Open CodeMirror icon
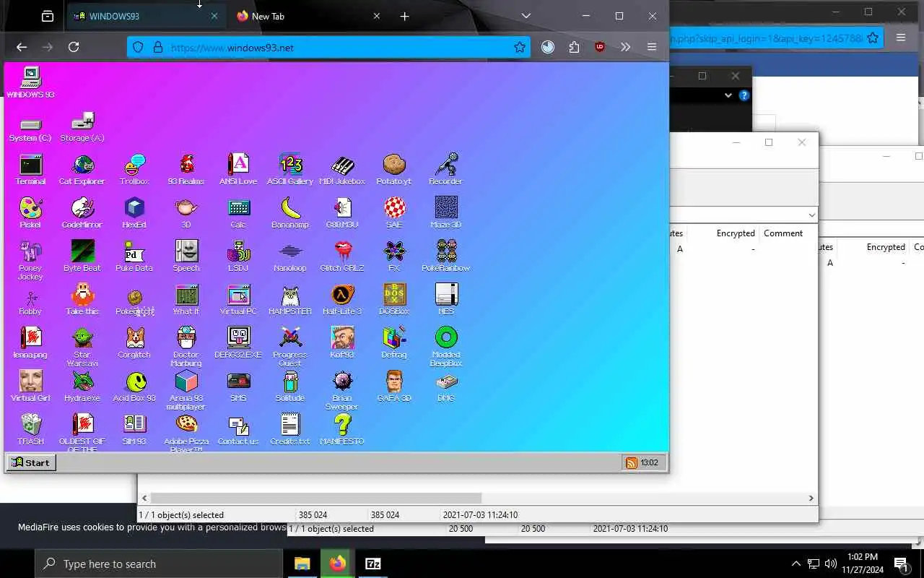This screenshot has width=924, height=578. (82, 212)
